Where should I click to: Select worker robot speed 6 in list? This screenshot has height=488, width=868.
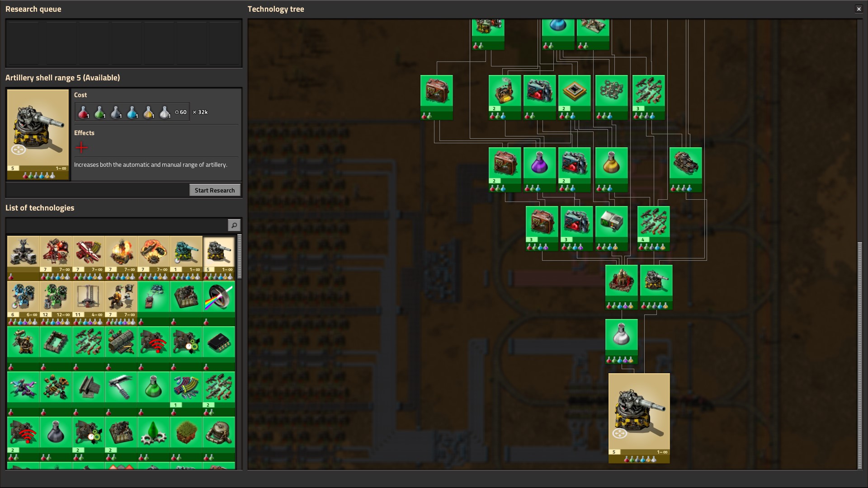(24, 303)
